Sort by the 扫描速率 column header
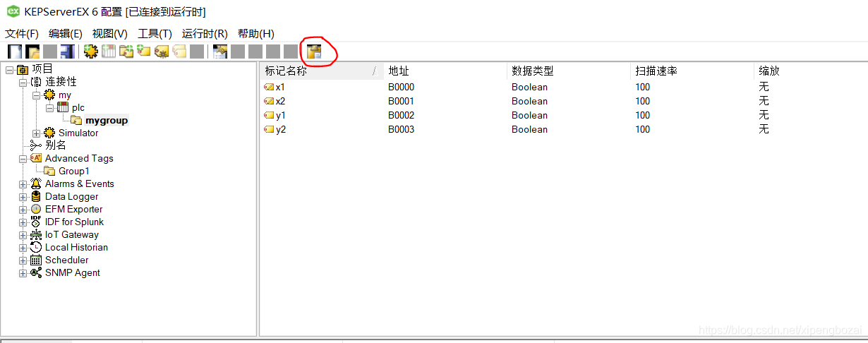 pos(692,71)
